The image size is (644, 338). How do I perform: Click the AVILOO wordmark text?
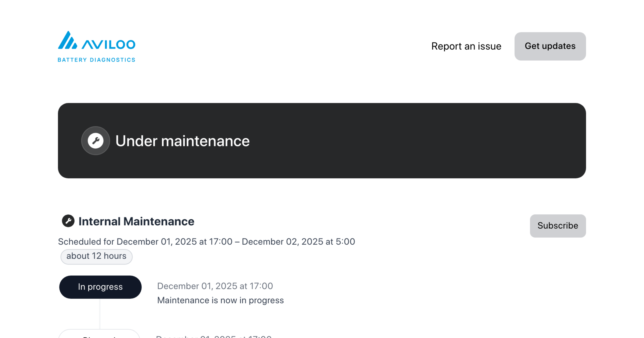click(x=108, y=45)
